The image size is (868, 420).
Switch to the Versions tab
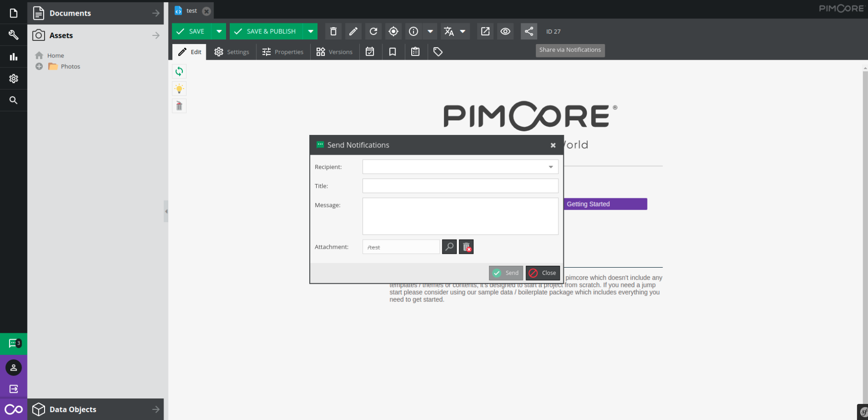coord(335,52)
